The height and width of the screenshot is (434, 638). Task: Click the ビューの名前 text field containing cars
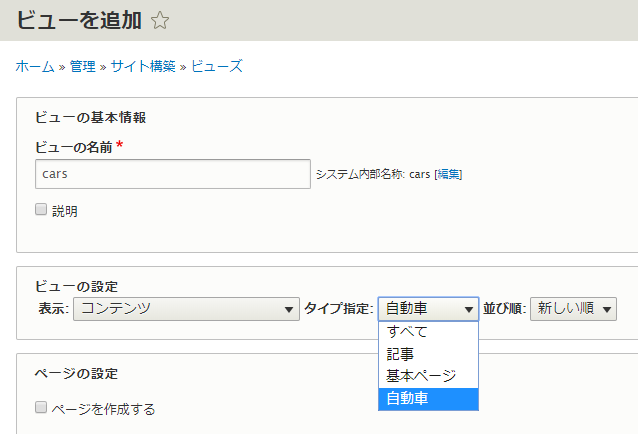(x=172, y=173)
